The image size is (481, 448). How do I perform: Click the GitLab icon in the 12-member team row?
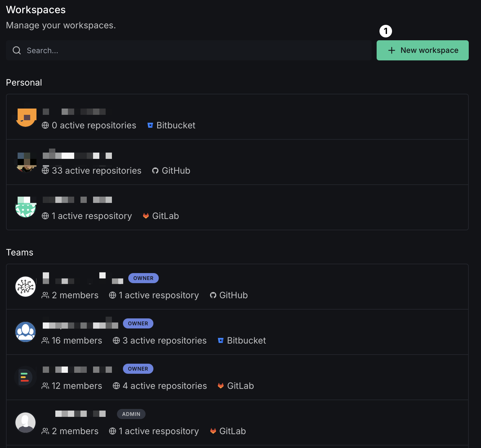(x=221, y=386)
